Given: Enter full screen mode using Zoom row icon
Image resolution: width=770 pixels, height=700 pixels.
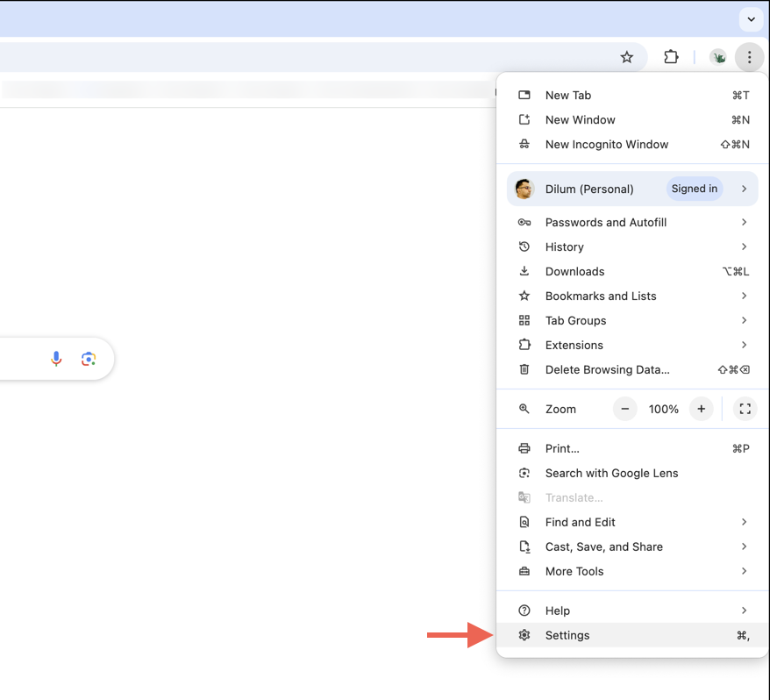Looking at the screenshot, I should coord(745,409).
